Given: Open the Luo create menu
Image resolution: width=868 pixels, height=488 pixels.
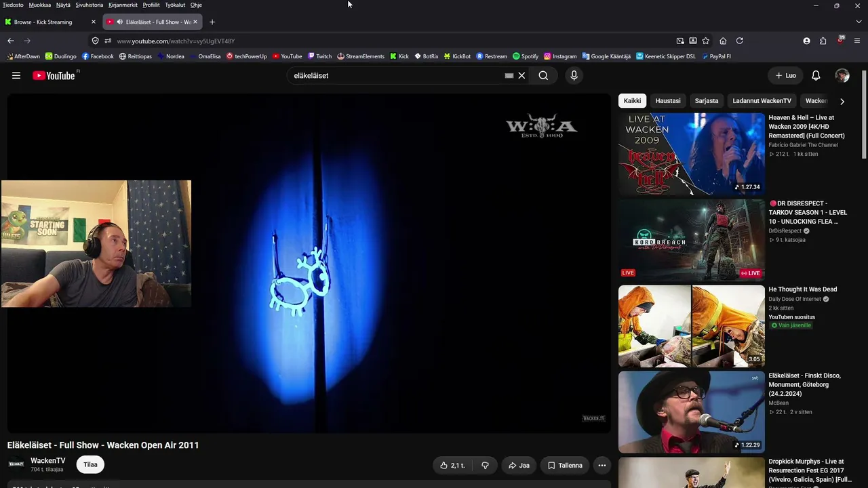Looking at the screenshot, I should pos(785,75).
